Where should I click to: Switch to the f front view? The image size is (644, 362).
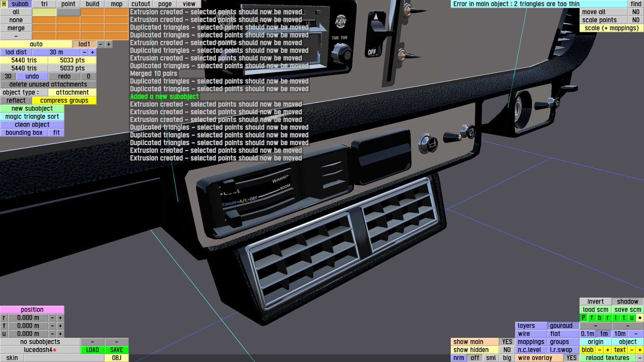pyautogui.click(x=591, y=318)
